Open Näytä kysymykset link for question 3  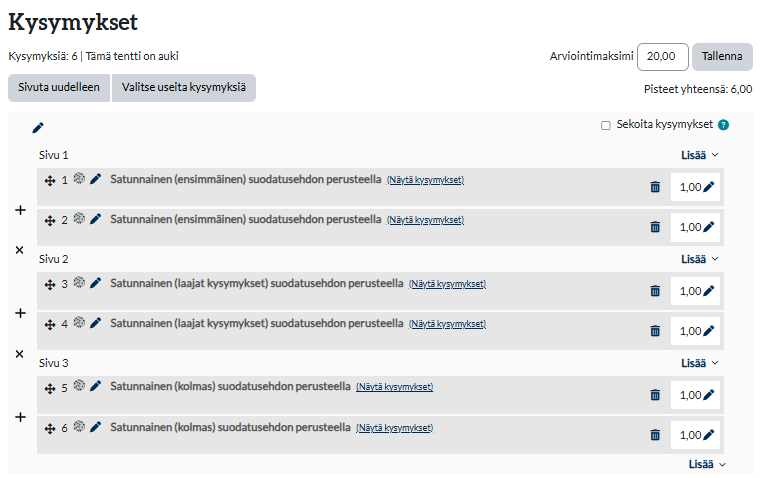[447, 284]
